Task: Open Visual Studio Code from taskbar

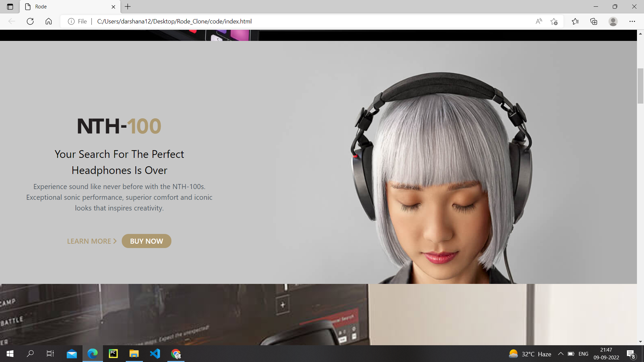Action: [x=155, y=354]
